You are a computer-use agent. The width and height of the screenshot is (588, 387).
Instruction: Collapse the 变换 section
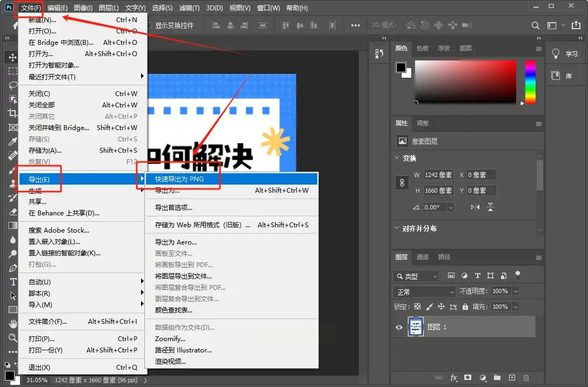[397, 158]
